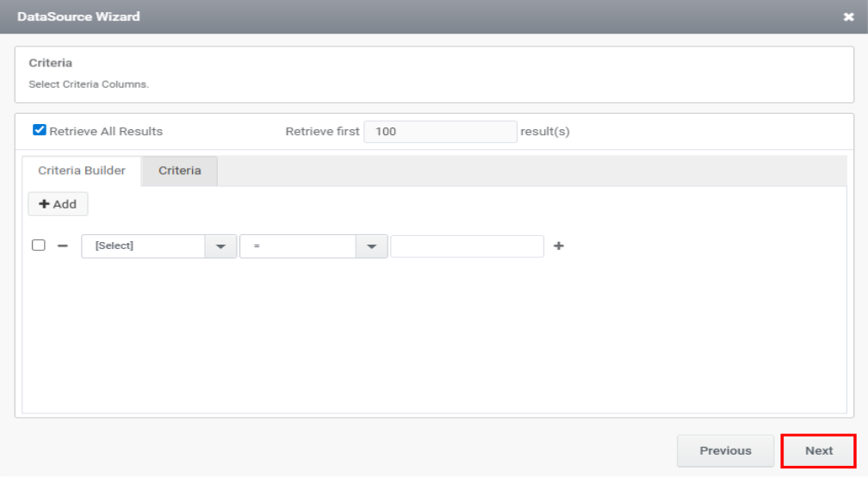Proceed with the Next button

[x=818, y=450]
